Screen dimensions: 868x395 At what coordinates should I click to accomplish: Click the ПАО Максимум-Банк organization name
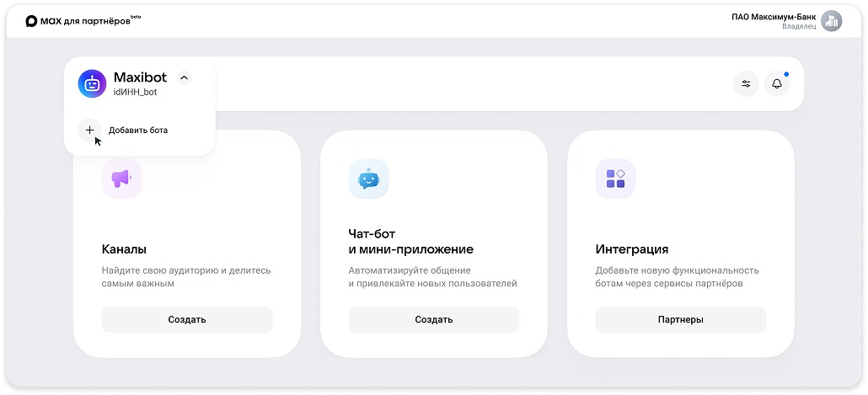[x=773, y=16]
